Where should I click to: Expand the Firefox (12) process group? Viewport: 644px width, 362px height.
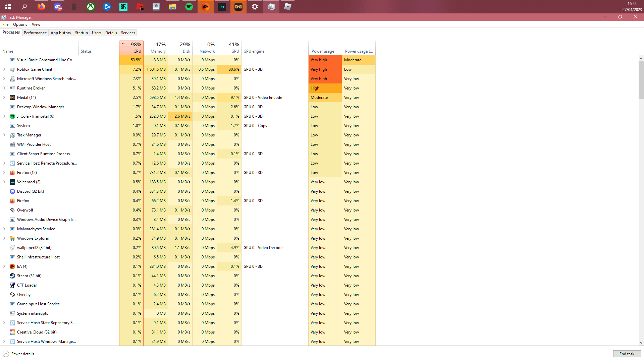tap(4, 173)
